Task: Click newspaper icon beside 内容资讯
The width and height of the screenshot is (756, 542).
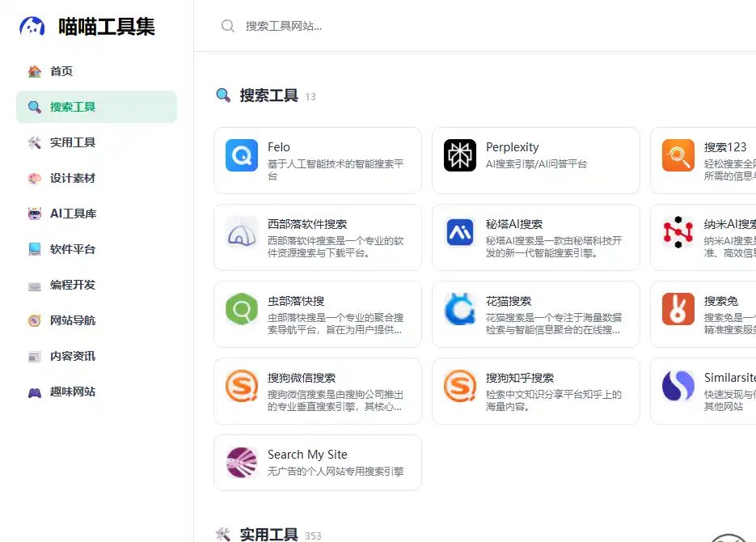Action: tap(35, 357)
